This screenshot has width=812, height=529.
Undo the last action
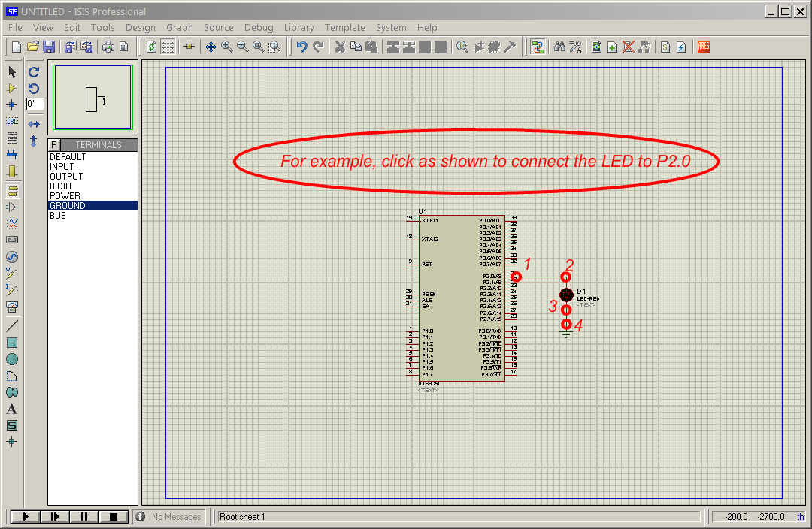tap(301, 46)
